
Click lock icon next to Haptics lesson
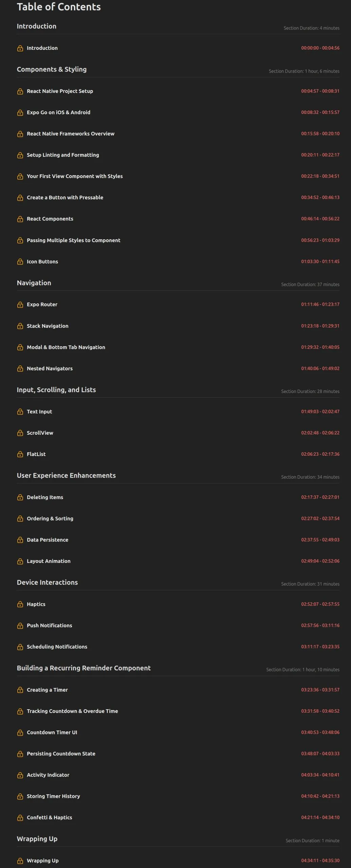click(20, 604)
